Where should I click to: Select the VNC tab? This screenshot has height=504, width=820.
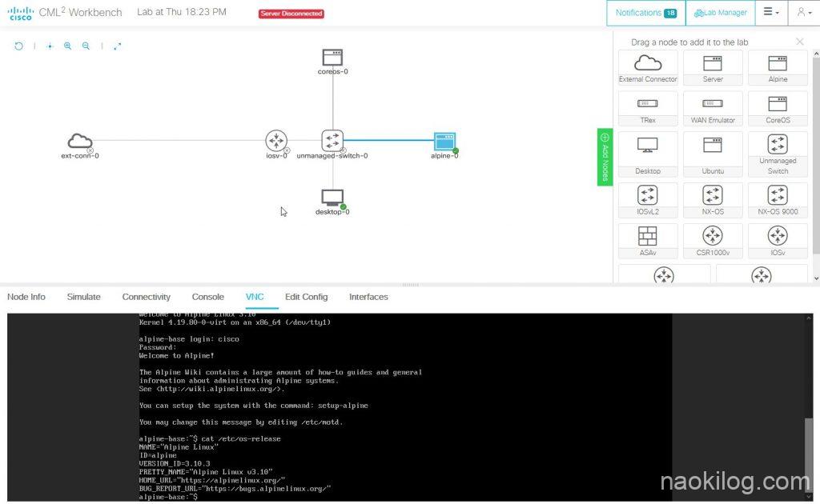pos(255,297)
